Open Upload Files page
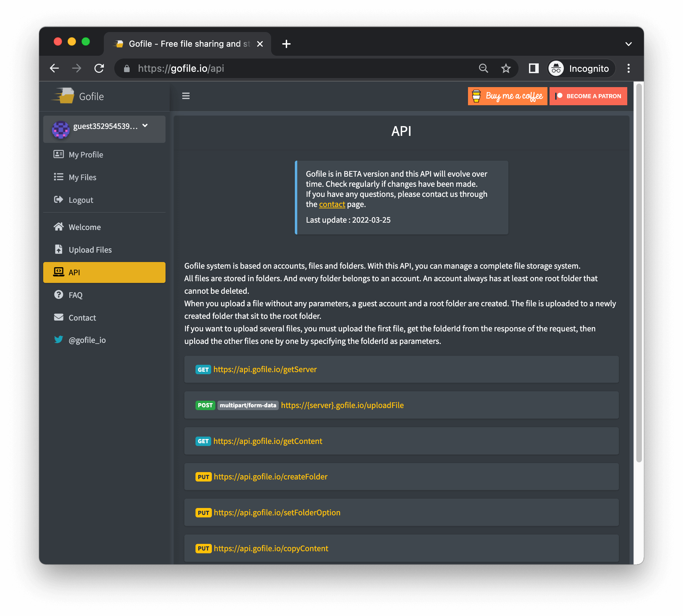Viewport: 683px width, 616px height. coord(104,250)
